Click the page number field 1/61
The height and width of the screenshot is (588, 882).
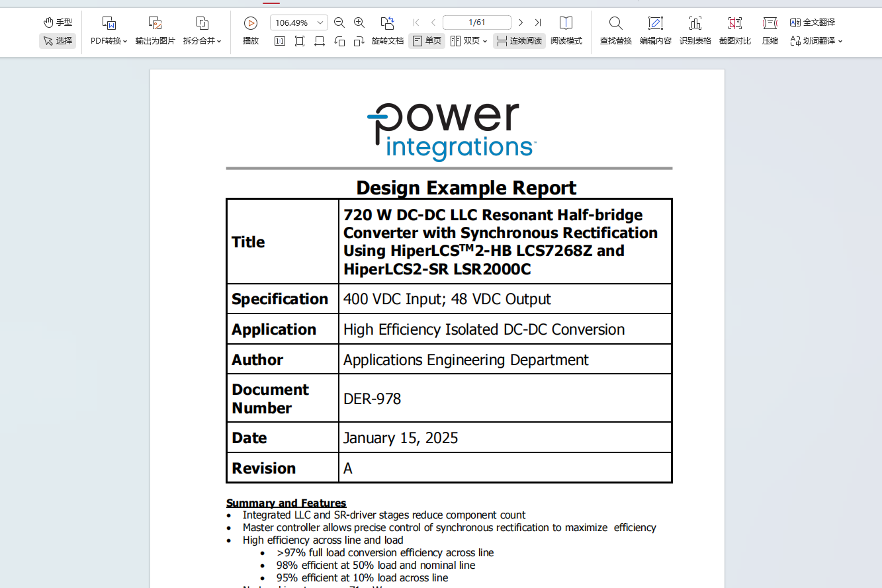pos(477,22)
